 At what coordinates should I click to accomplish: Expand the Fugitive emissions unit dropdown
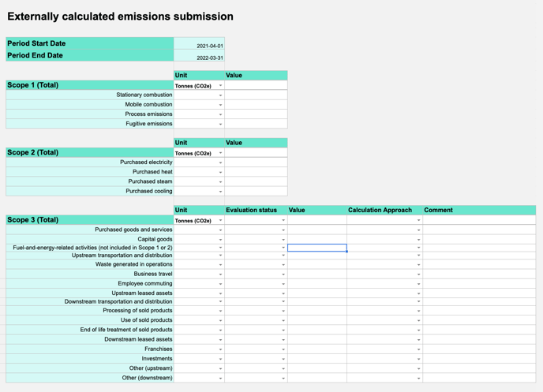[x=220, y=124]
